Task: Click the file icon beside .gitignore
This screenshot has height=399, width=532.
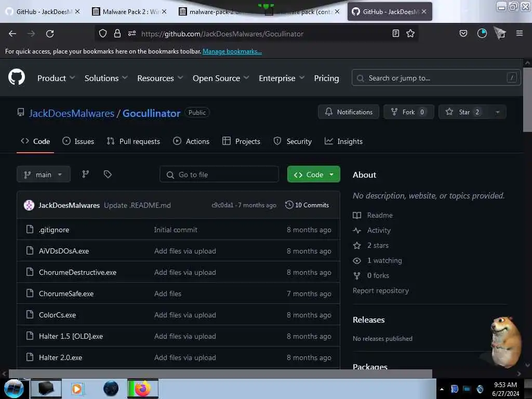Action: click(x=30, y=229)
